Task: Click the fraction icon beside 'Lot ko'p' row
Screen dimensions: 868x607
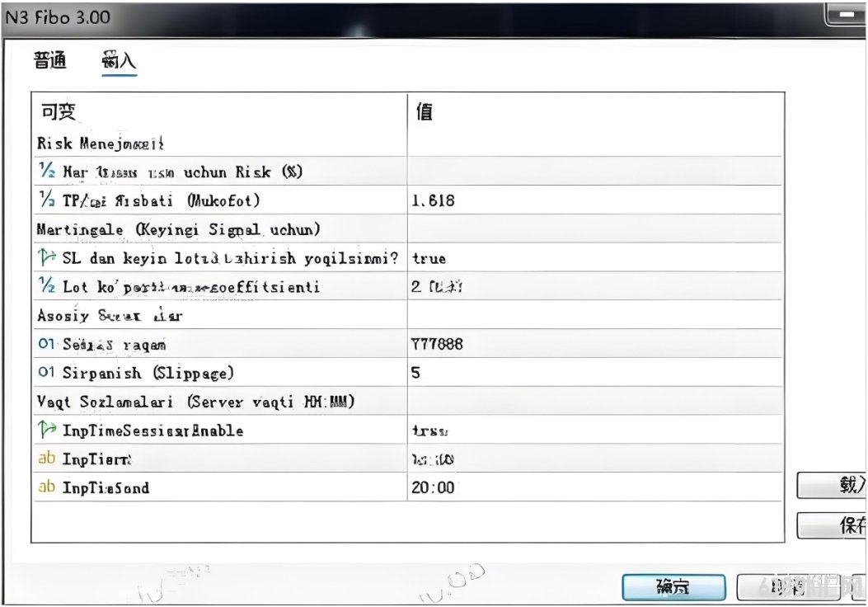Action: point(47,285)
